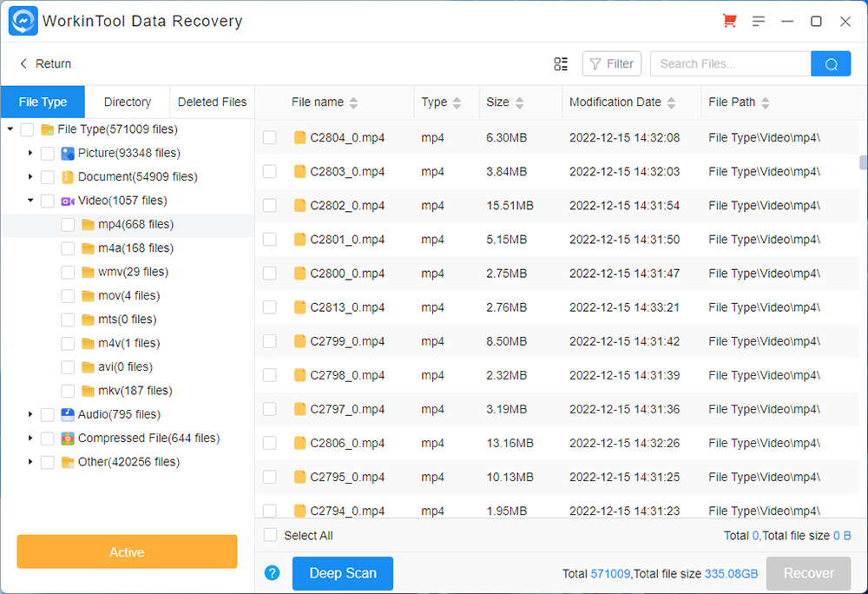
Task: Switch to the Directory tab
Action: click(x=128, y=102)
